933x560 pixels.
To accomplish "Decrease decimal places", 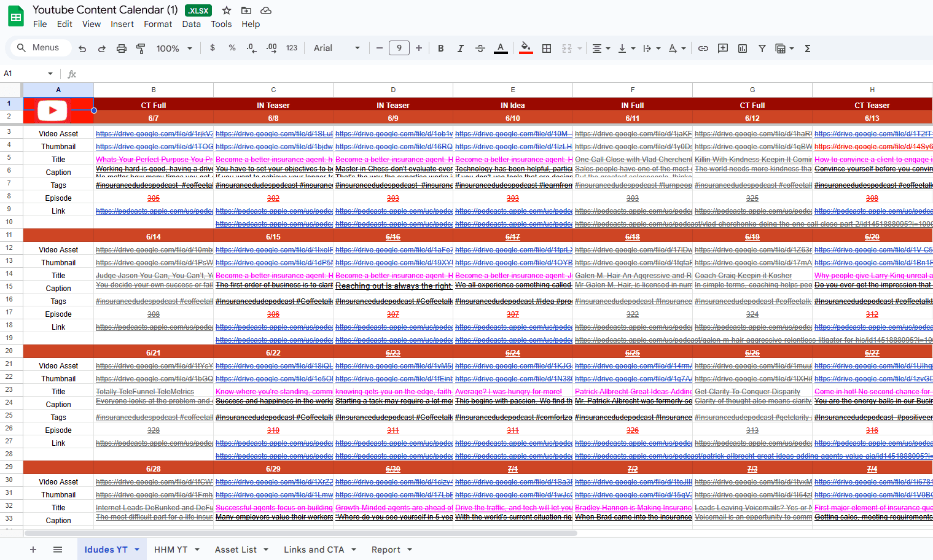I will tap(251, 48).
